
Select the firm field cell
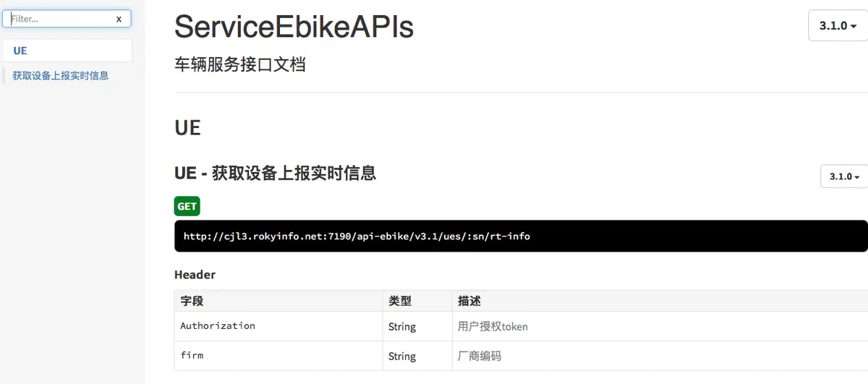[278, 356]
